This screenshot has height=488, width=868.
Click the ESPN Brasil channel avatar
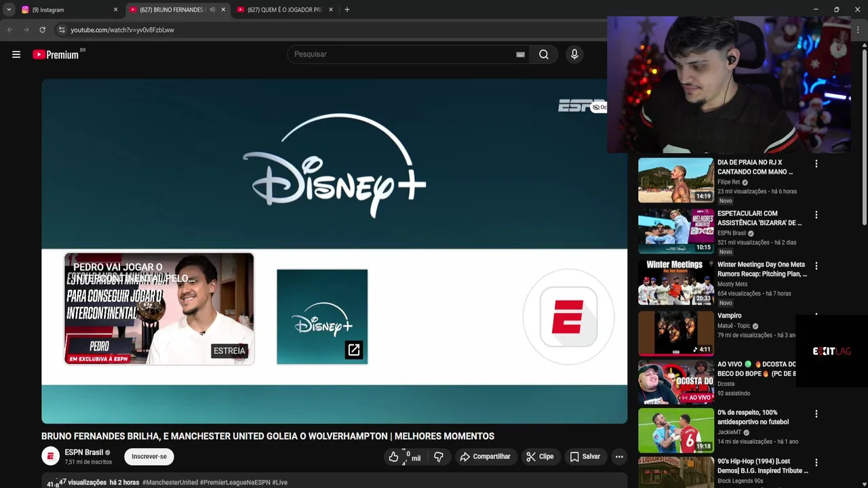51,457
